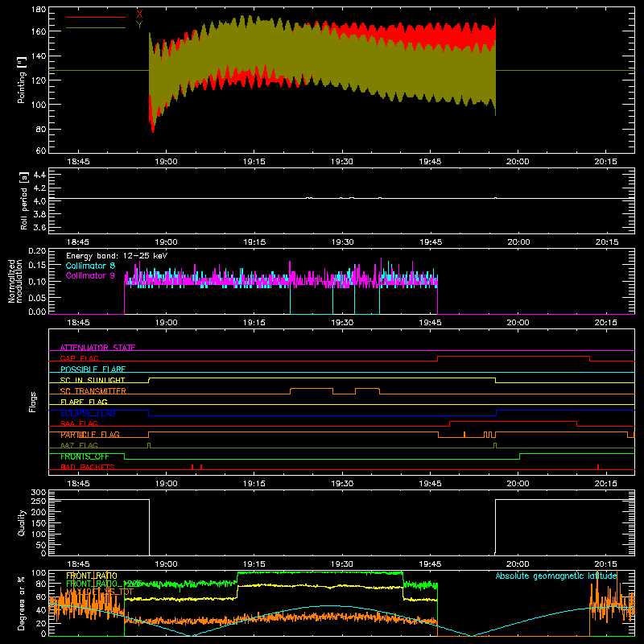Click 20:00 time label under Quality plot

point(518,564)
